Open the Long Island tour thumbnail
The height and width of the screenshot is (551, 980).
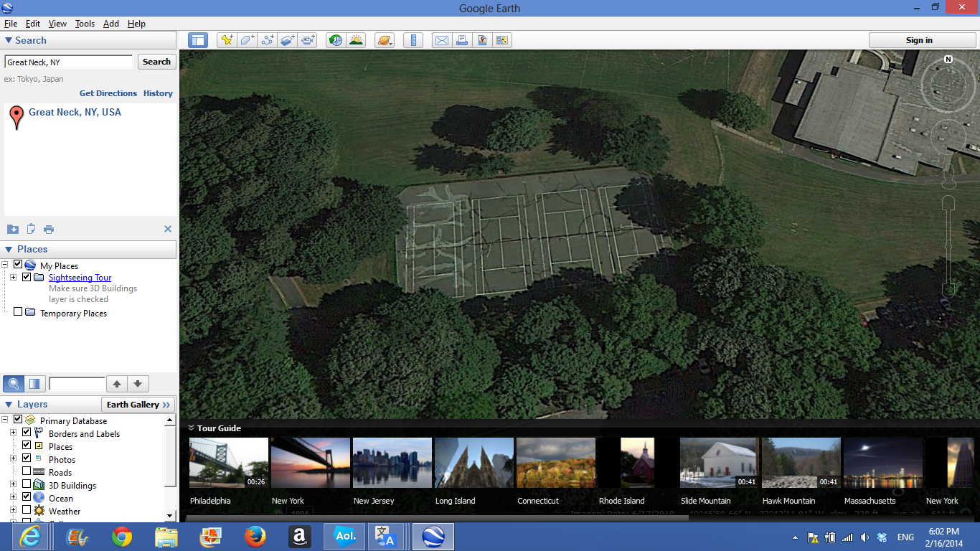pos(473,463)
